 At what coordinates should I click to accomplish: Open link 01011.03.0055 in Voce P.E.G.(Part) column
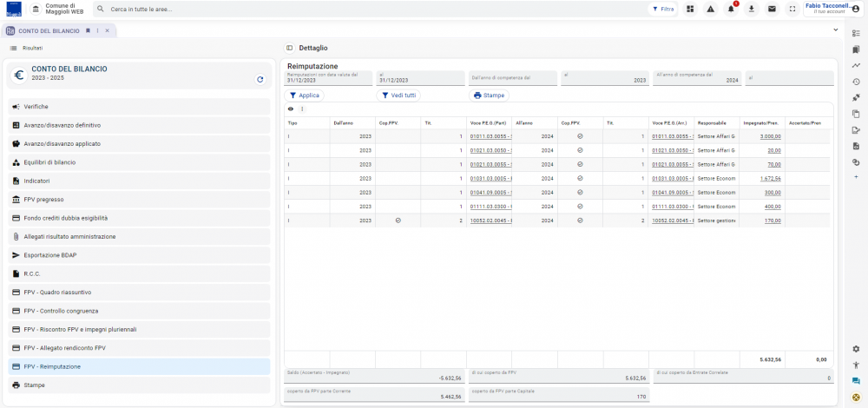(x=490, y=136)
